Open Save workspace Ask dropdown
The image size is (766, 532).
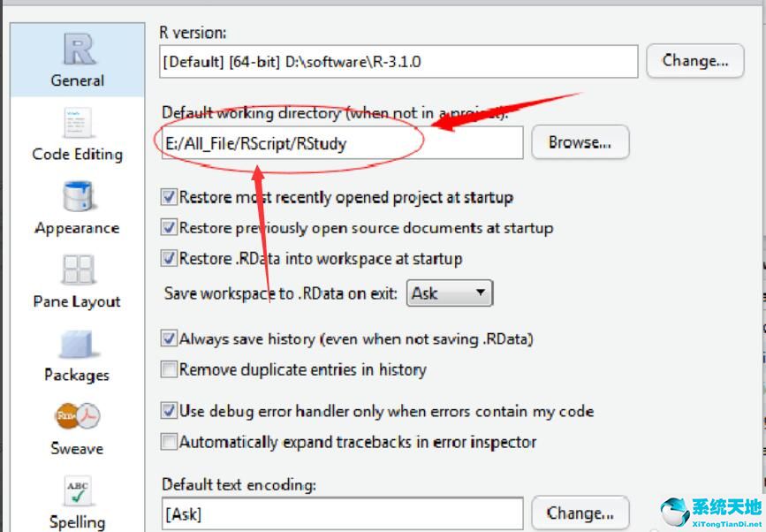450,293
